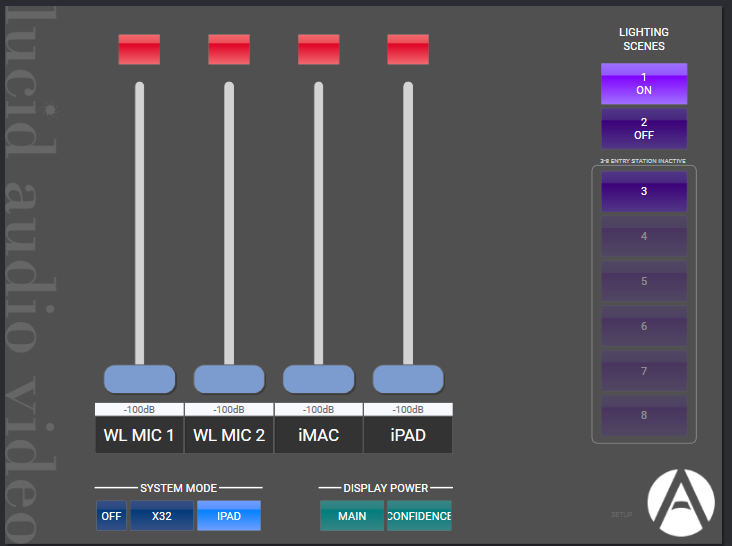Click the iMAC fader track
Viewport: 732px width, 546px height.
pyautogui.click(x=318, y=223)
